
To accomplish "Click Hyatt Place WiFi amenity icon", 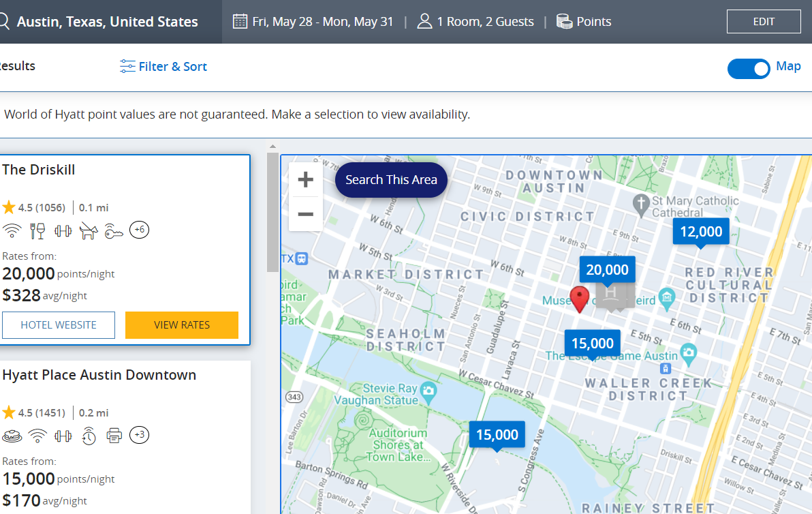I will tap(37, 436).
